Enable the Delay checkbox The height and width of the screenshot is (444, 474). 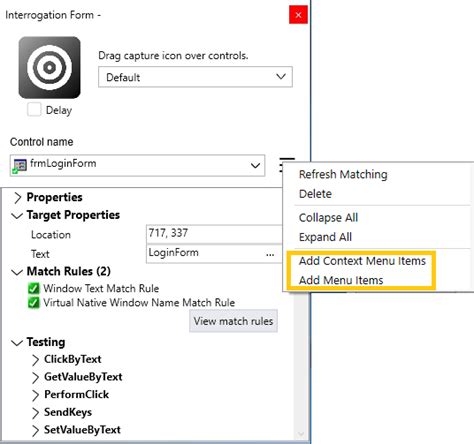pos(34,109)
